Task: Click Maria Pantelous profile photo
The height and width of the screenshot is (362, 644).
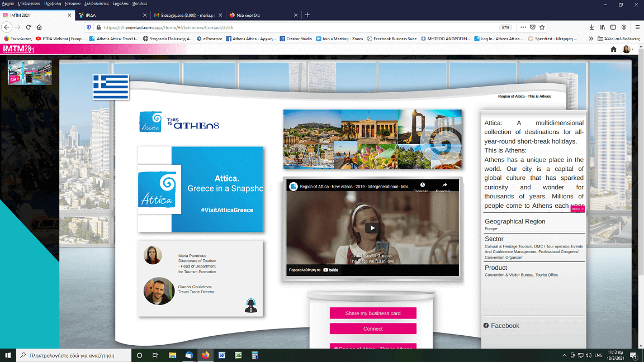Action: coord(153,255)
